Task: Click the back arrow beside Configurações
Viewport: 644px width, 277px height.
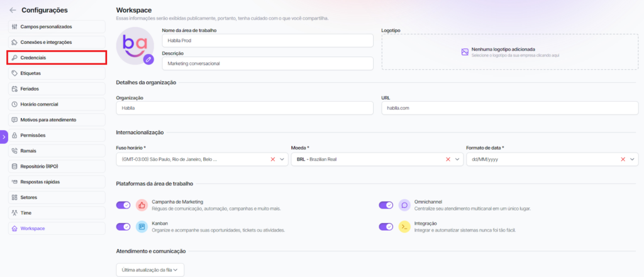Action: tap(13, 10)
